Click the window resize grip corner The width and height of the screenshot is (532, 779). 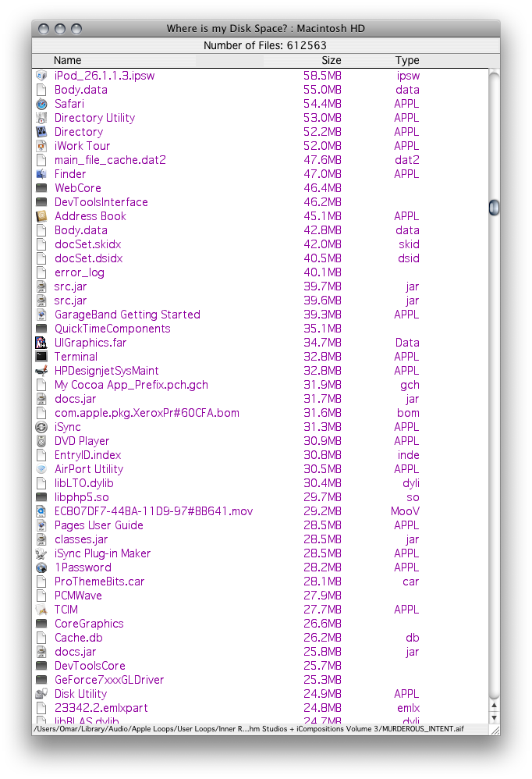click(495, 730)
